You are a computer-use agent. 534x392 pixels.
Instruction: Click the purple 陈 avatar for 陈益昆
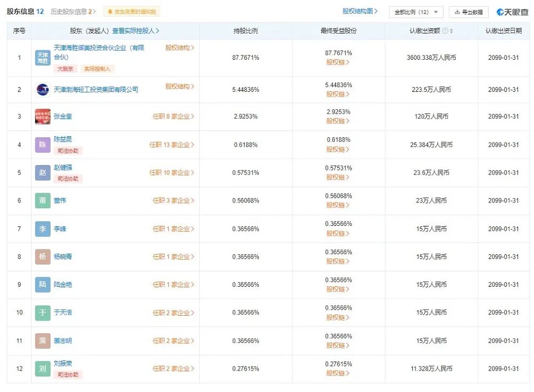[43, 145]
